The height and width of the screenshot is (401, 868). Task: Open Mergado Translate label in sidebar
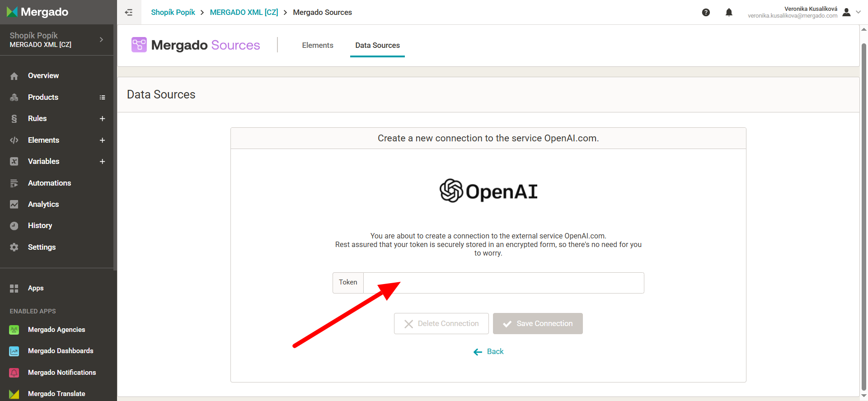pyautogui.click(x=56, y=394)
